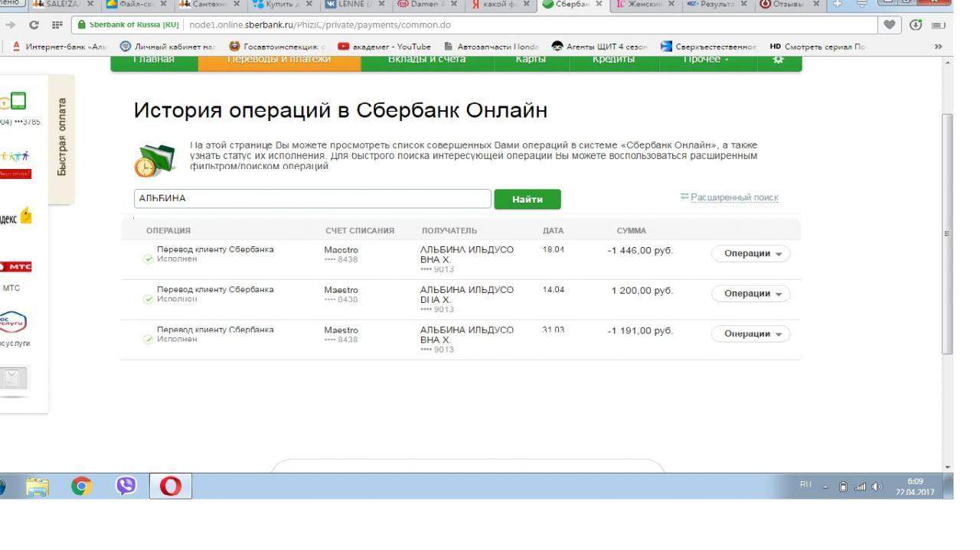Open the Кредиты tab
Screen dimensions: 980x550
click(613, 60)
